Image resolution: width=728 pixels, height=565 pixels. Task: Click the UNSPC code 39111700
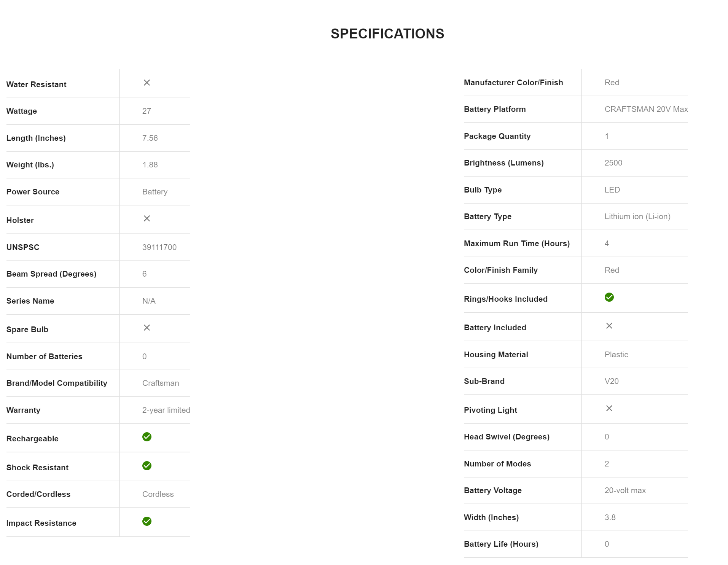(x=159, y=247)
